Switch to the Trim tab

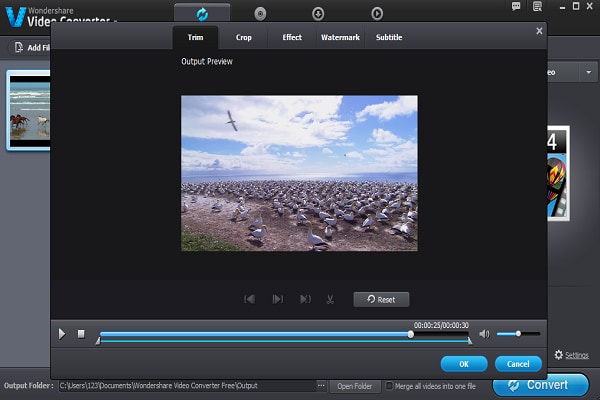pos(195,37)
